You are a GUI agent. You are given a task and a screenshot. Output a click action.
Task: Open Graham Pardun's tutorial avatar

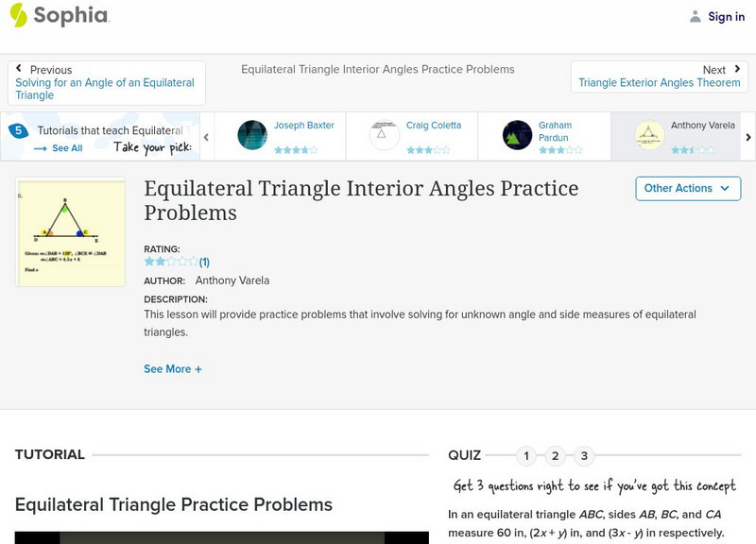pos(517,135)
